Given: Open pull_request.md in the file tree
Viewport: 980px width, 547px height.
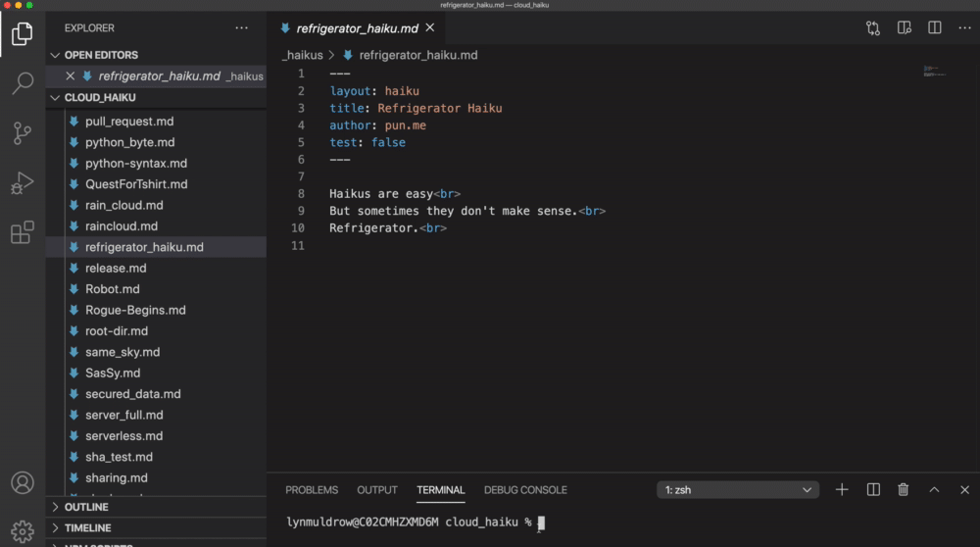Looking at the screenshot, I should (x=156, y=122).
